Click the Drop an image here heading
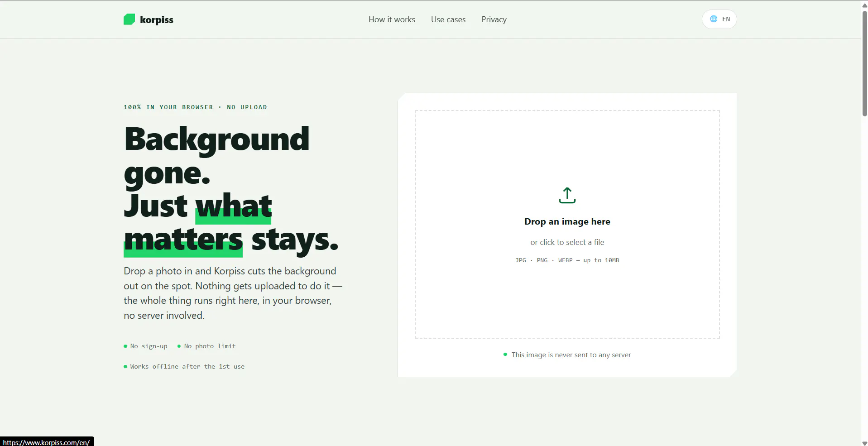 (567, 221)
